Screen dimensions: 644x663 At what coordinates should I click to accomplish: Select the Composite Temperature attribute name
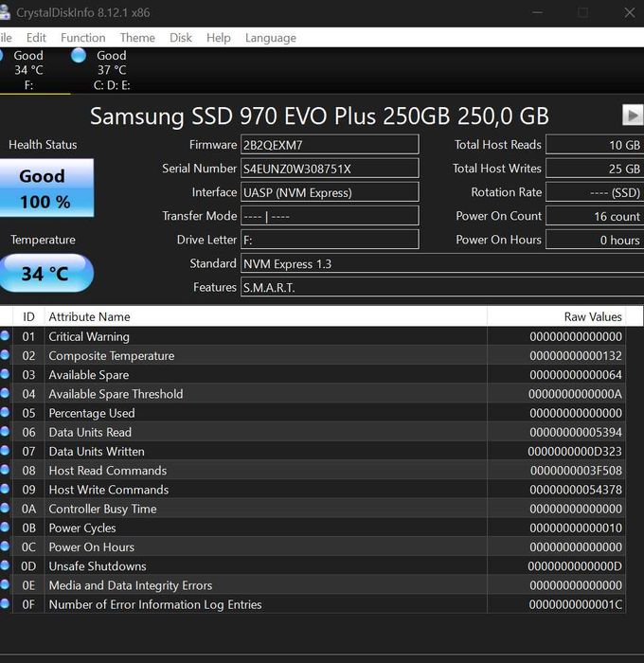coord(111,356)
